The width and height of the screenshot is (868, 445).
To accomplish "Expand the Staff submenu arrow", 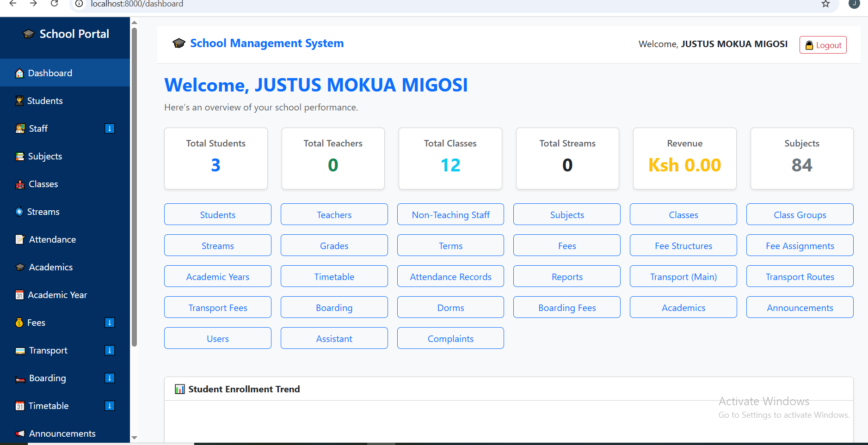I will coord(110,128).
